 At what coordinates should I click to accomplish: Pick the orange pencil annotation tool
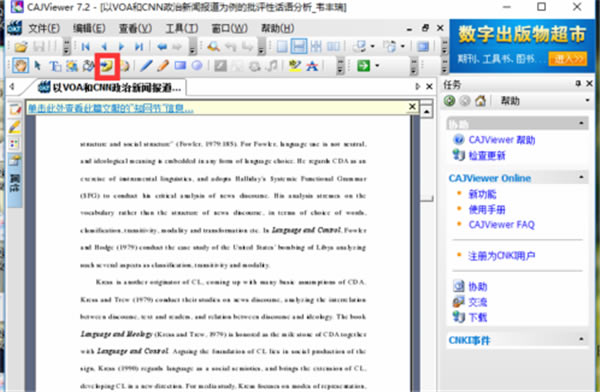tap(163, 66)
